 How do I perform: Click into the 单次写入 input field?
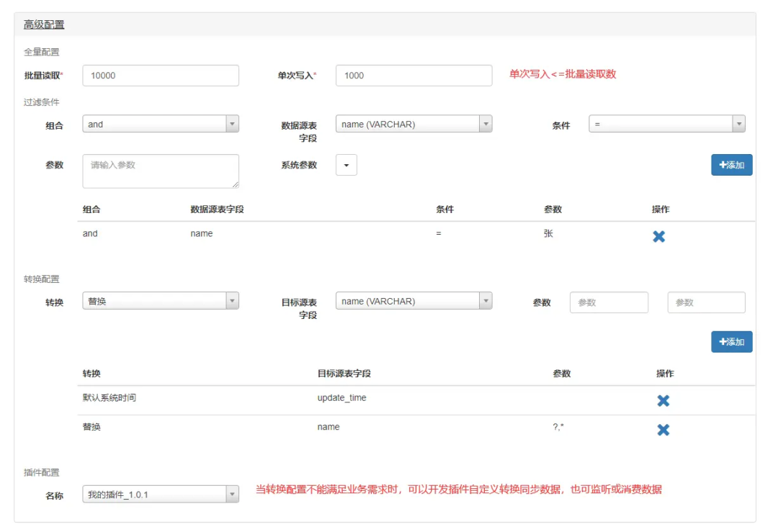(413, 76)
